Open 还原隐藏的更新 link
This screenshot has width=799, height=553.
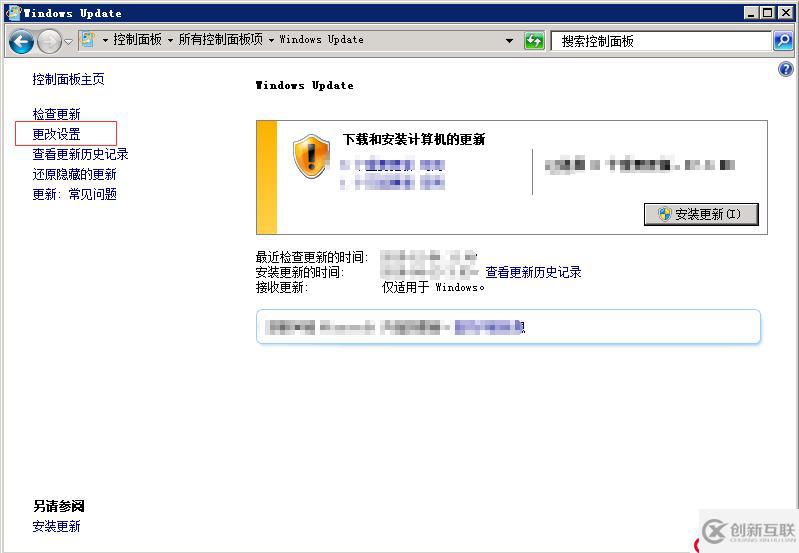click(x=74, y=174)
